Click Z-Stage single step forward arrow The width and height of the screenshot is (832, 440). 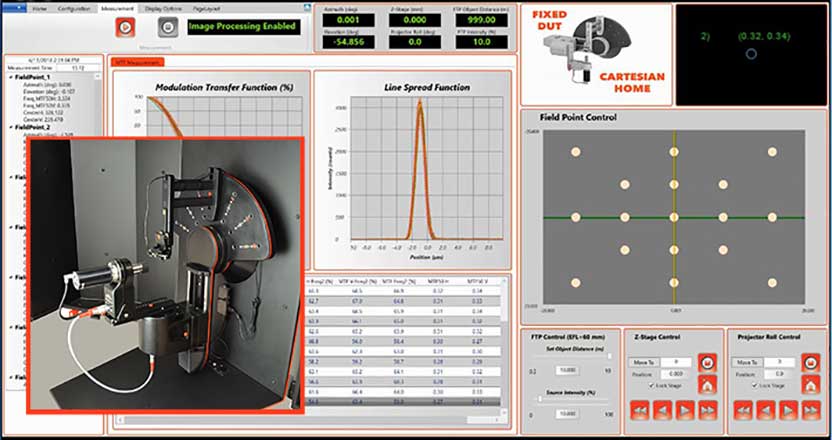683,409
